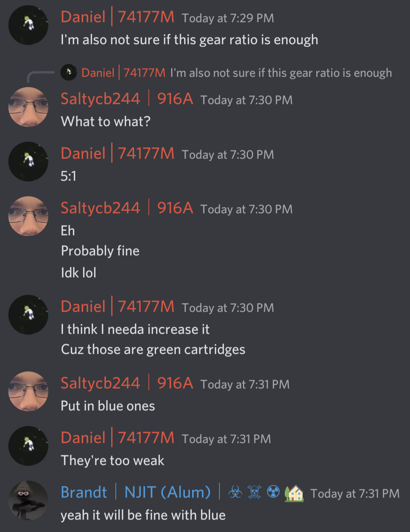
Task: Click Daniel | 74177M username above '5:1'
Action: [117, 154]
